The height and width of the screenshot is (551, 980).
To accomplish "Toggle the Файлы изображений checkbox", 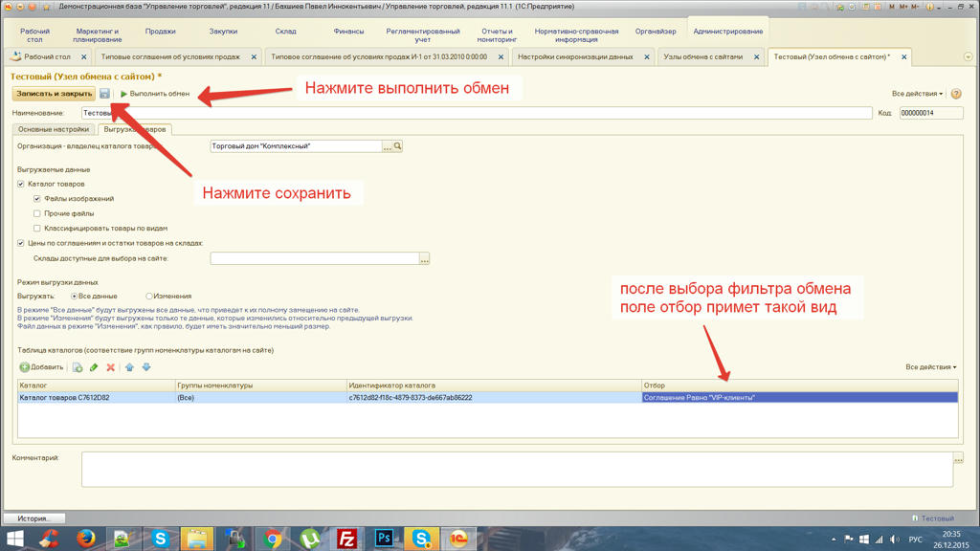I will (37, 199).
